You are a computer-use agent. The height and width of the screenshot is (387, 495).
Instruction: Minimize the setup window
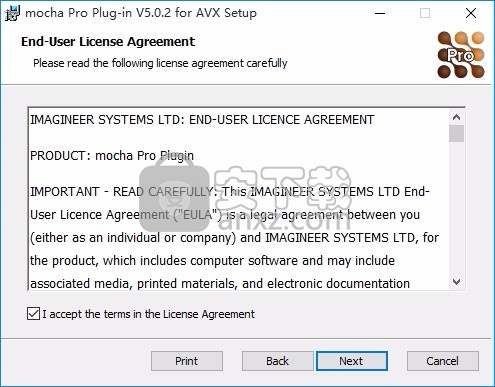(x=380, y=13)
